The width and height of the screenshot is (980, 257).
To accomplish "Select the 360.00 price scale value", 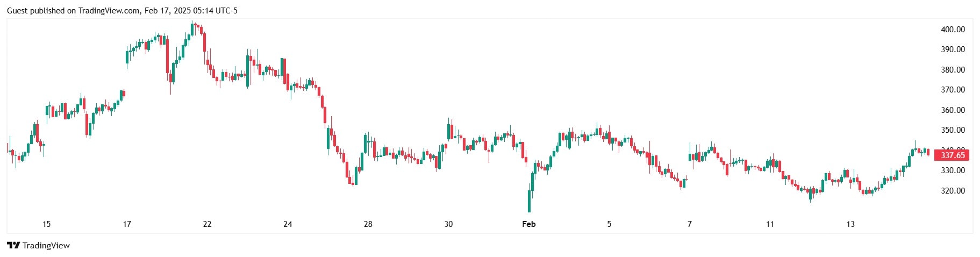I will pos(953,110).
